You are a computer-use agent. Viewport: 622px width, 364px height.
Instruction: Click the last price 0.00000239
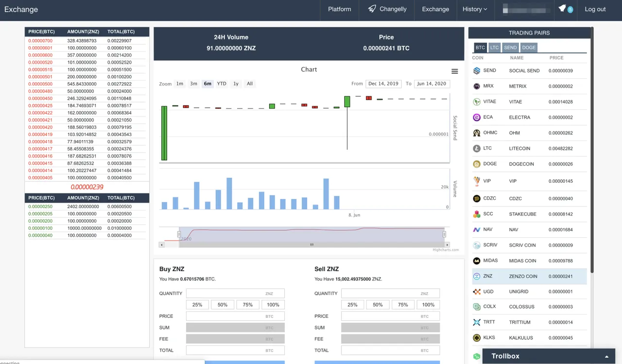[87, 187]
